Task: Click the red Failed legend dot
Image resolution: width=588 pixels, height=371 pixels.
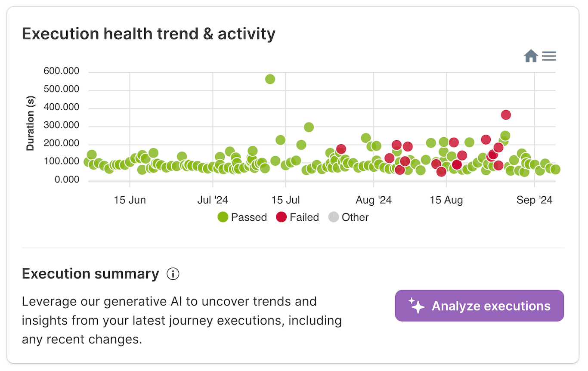Action: click(282, 217)
